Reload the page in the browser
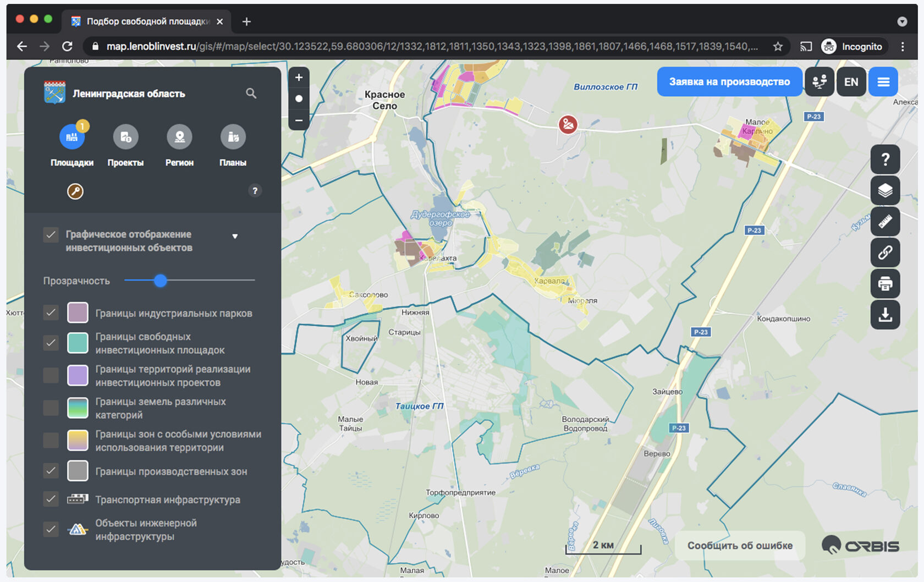The height and width of the screenshot is (582, 924). pos(67,47)
